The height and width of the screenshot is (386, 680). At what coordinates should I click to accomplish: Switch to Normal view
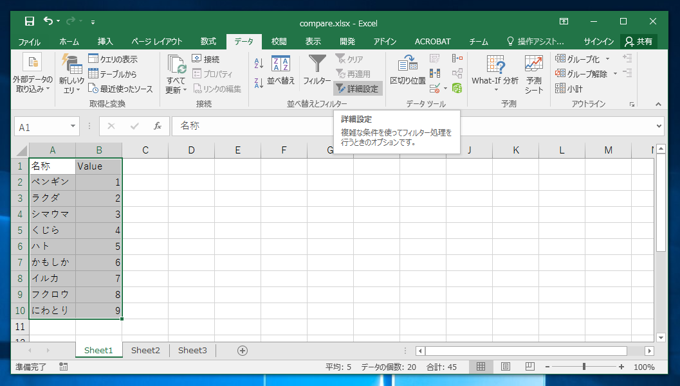pyautogui.click(x=481, y=367)
